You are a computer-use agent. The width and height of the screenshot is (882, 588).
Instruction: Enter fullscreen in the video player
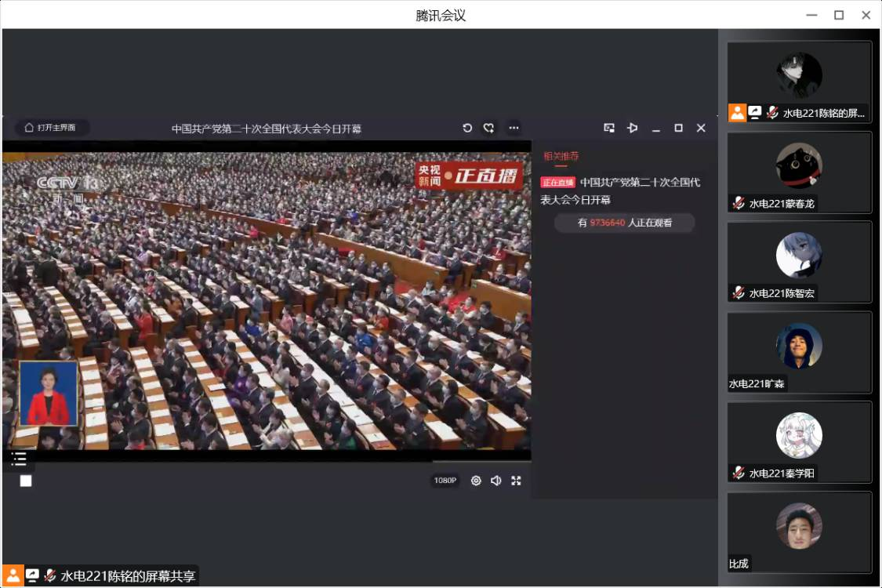pyautogui.click(x=516, y=481)
